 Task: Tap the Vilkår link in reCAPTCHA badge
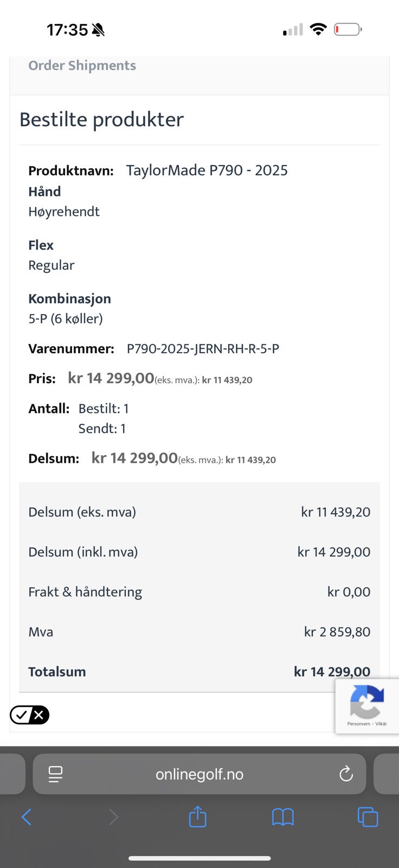(x=381, y=724)
